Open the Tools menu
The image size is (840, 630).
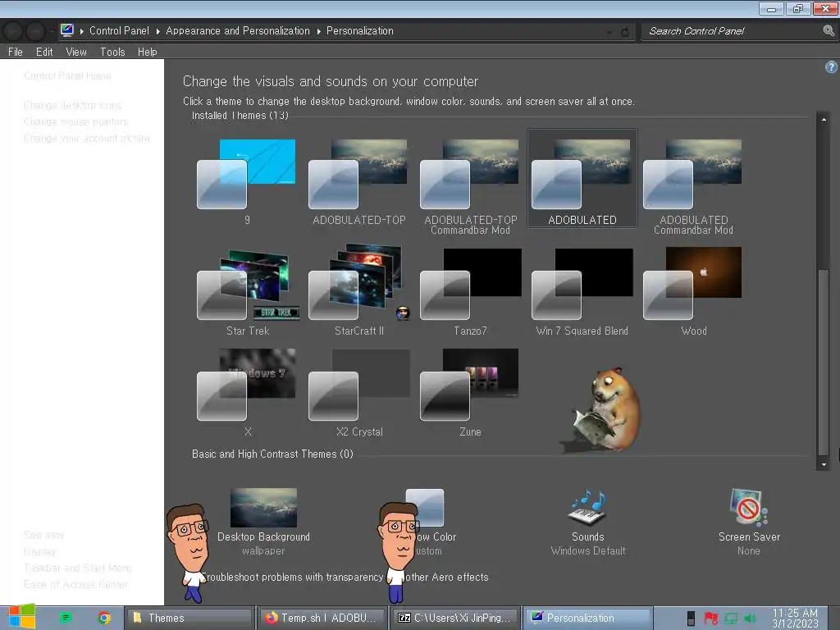click(112, 52)
